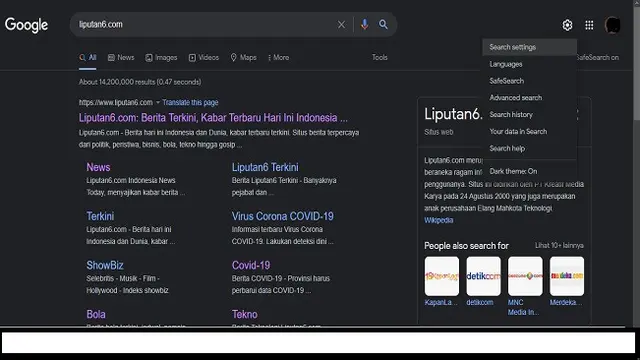This screenshot has width=640, height=360.
Task: Clear the search box with the X icon
Action: [341, 25]
